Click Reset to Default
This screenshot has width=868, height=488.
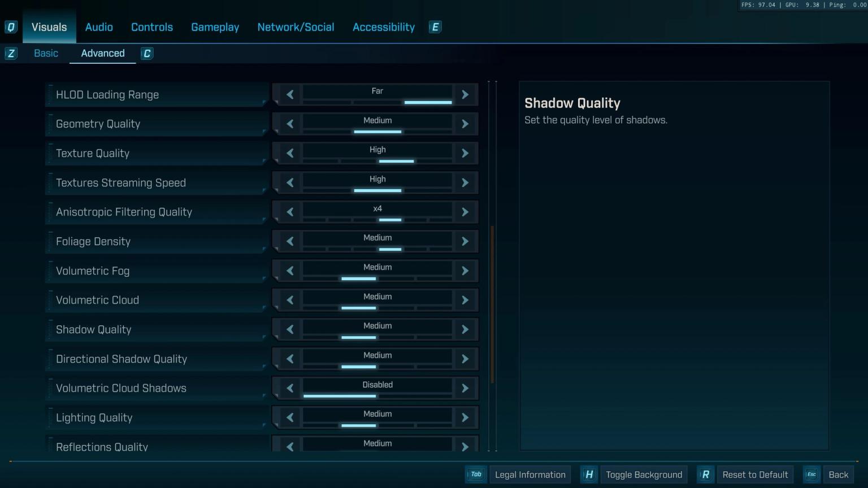[754, 474]
